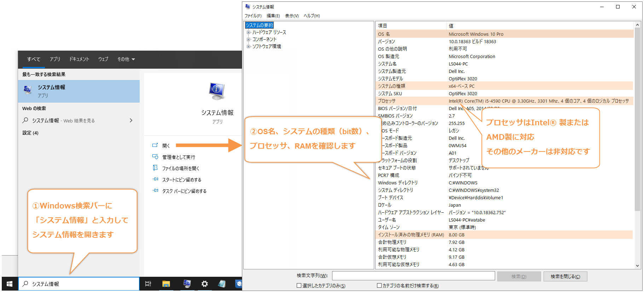Expand the ソフトウェア環境 tree node

[x=248, y=46]
